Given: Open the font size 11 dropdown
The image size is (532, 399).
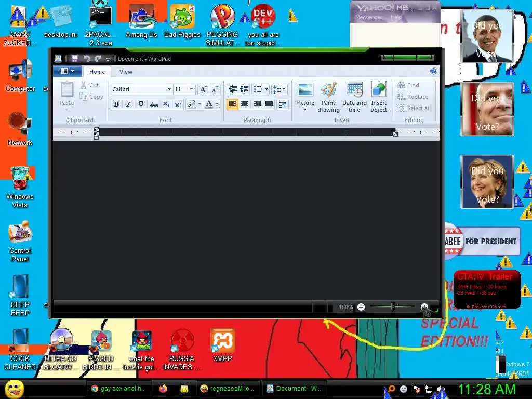Looking at the screenshot, I should click(192, 89).
